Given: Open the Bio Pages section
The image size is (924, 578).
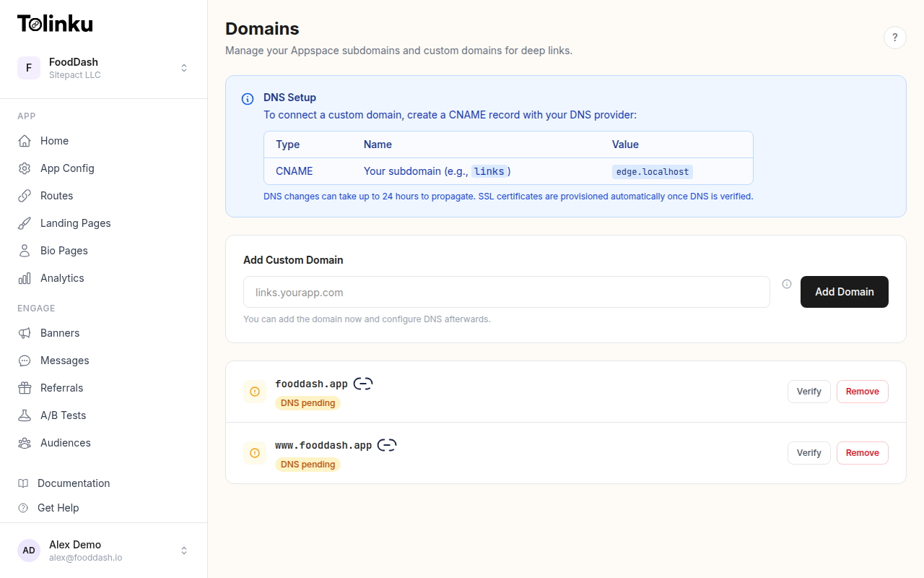Looking at the screenshot, I should click(62, 250).
